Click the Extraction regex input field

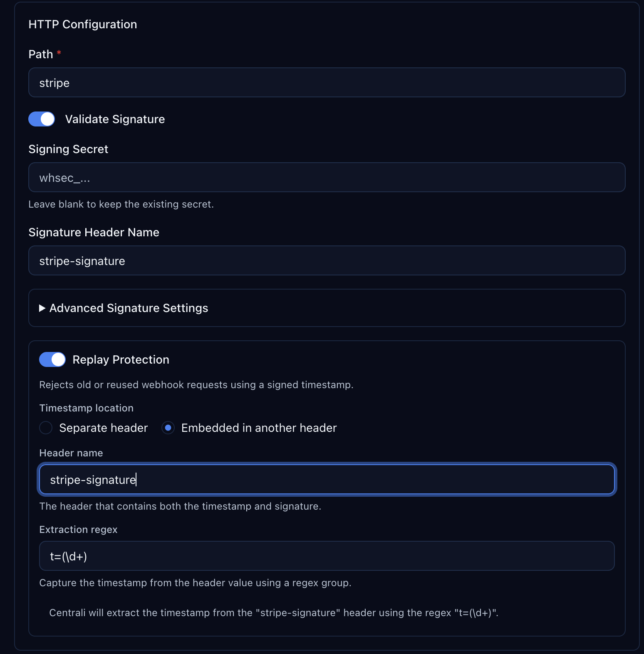click(x=327, y=556)
